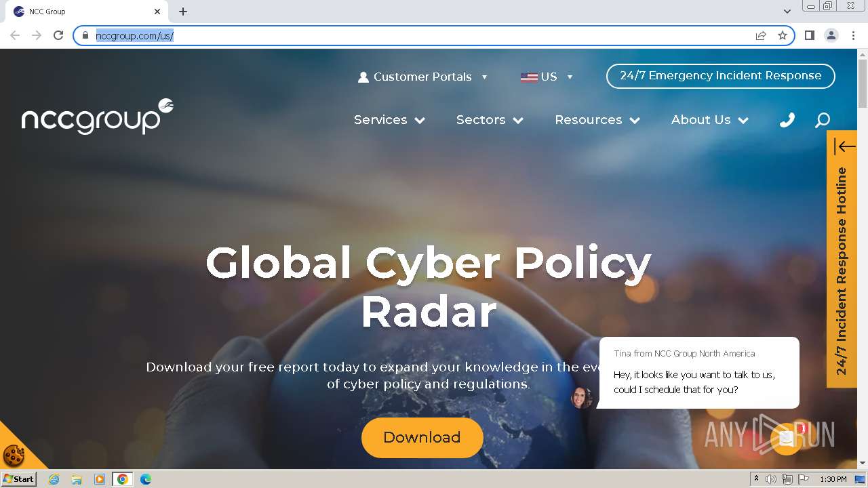Click the NCC Group logo
The width and height of the screenshot is (868, 488).
(x=97, y=117)
